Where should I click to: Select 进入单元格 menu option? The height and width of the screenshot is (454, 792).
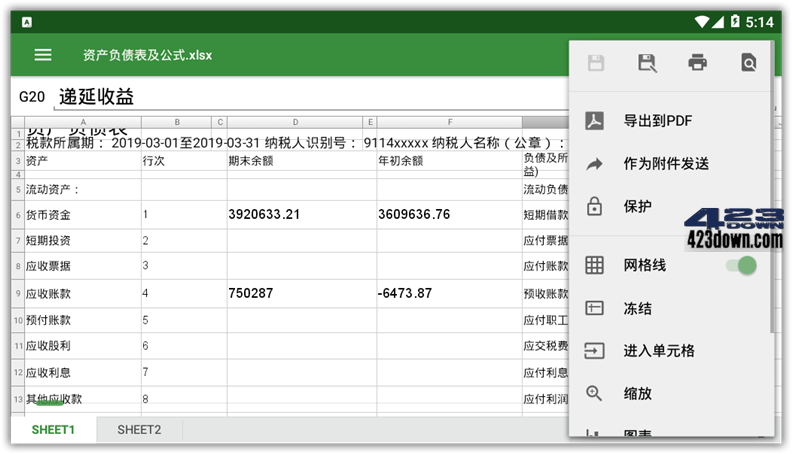[x=659, y=350]
